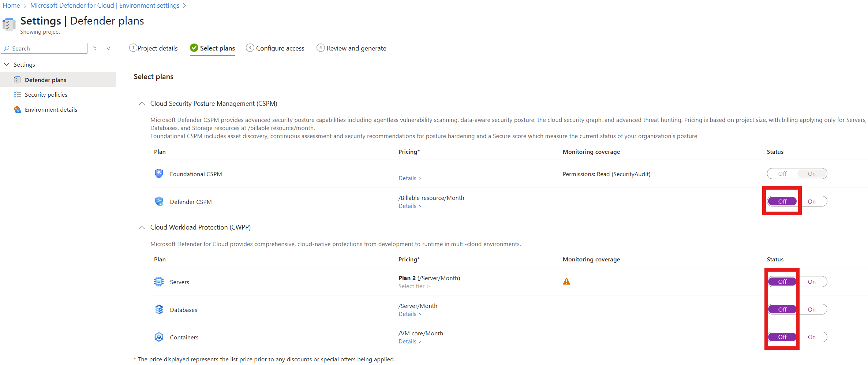Turn Defender CSPM plan On
868x365 pixels.
point(812,201)
